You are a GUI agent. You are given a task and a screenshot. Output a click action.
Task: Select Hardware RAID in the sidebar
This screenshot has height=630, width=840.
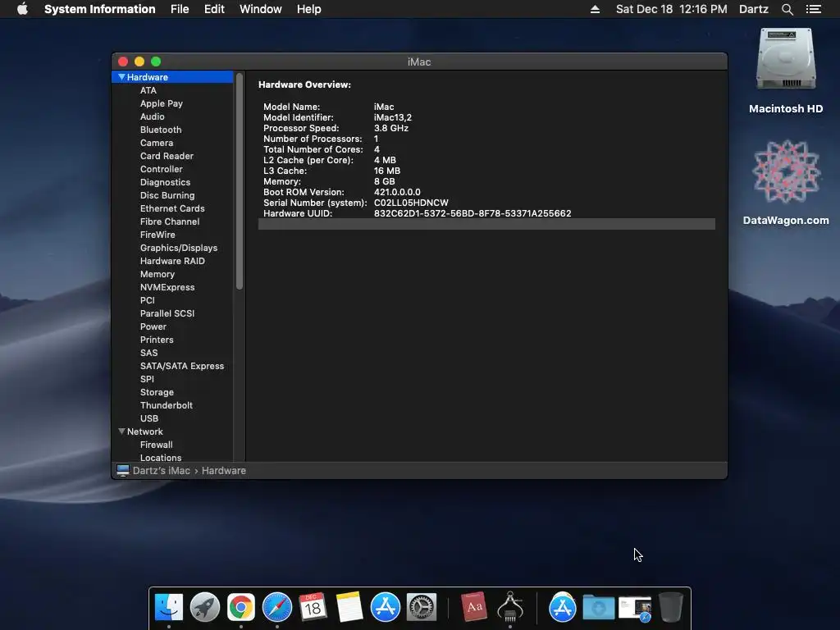point(172,261)
